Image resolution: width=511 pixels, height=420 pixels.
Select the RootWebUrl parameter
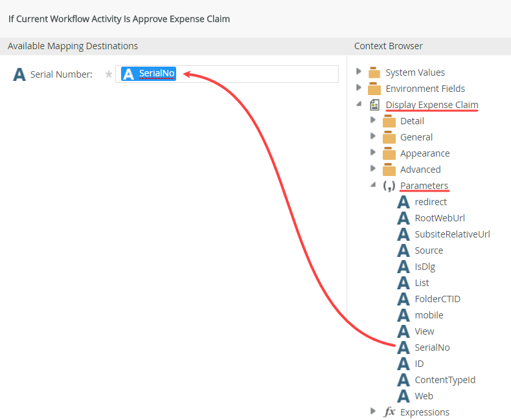440,218
